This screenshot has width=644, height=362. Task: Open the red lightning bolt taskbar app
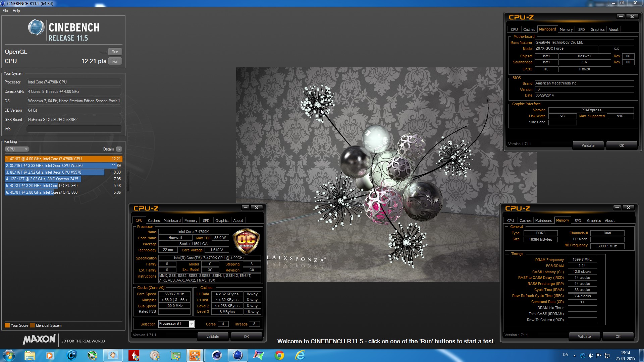[x=134, y=355]
